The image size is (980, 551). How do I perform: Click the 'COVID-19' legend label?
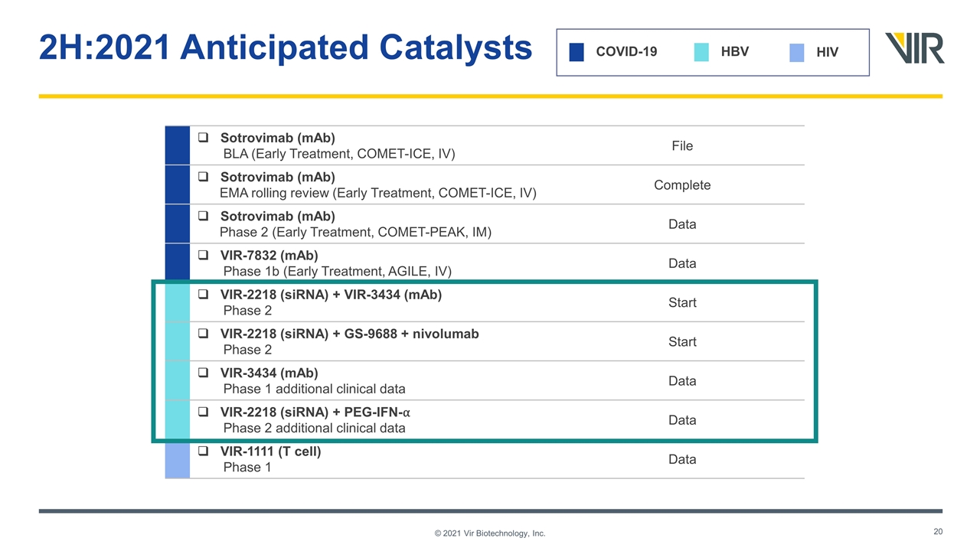[x=626, y=51]
